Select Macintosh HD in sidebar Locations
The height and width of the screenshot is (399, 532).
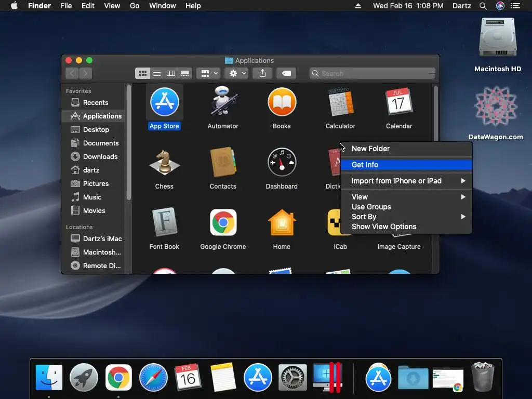[94, 252]
